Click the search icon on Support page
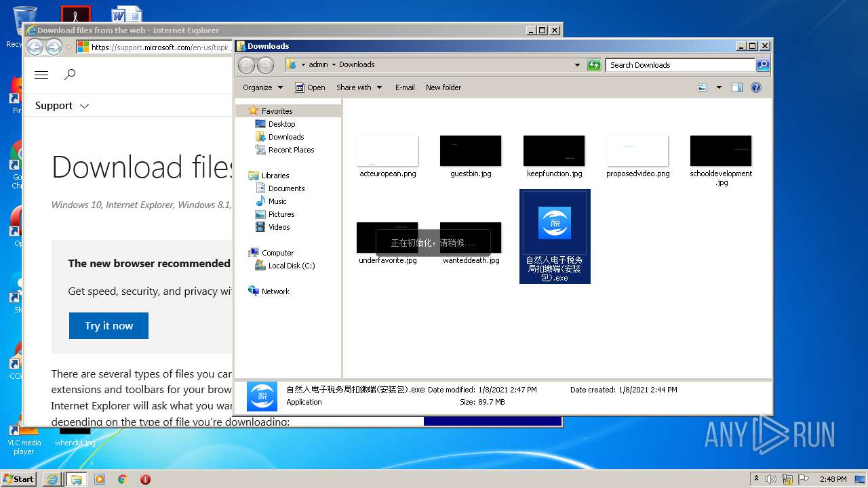The image size is (868, 488). [x=70, y=75]
